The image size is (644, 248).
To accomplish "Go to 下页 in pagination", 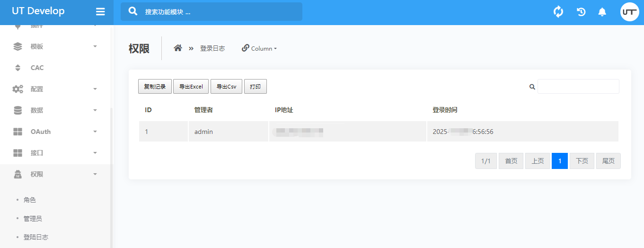I will click(x=582, y=161).
